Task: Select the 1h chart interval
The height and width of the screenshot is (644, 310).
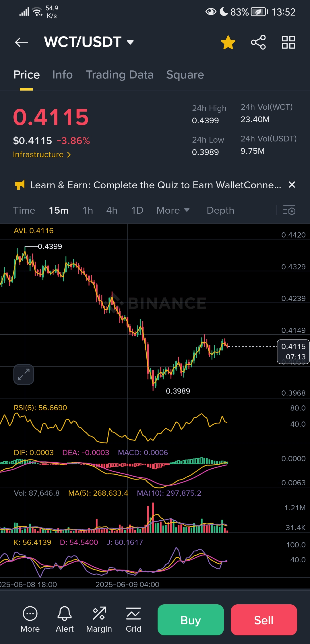Action: click(x=88, y=210)
